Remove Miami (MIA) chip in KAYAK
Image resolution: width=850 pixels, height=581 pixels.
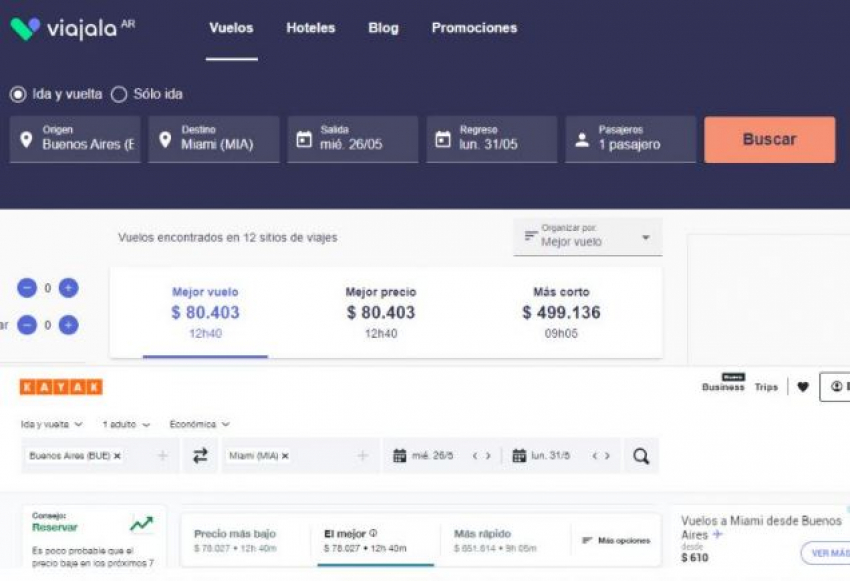[x=285, y=456]
